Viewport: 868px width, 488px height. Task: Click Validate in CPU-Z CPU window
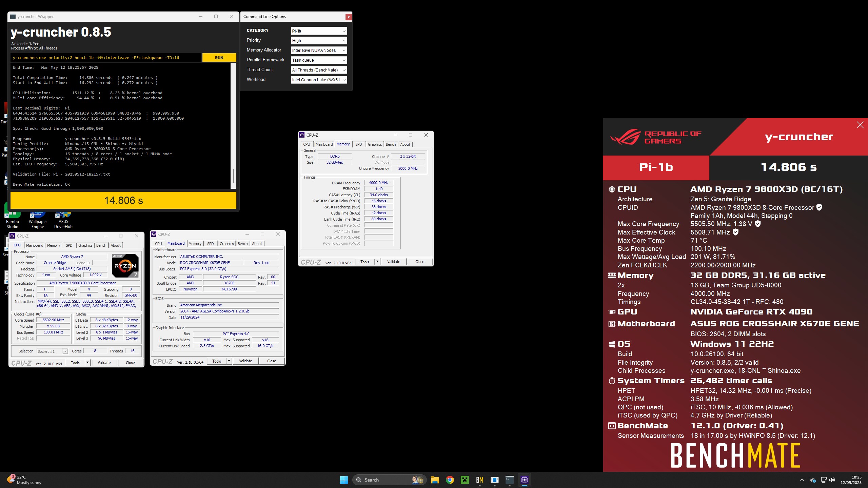[104, 363]
